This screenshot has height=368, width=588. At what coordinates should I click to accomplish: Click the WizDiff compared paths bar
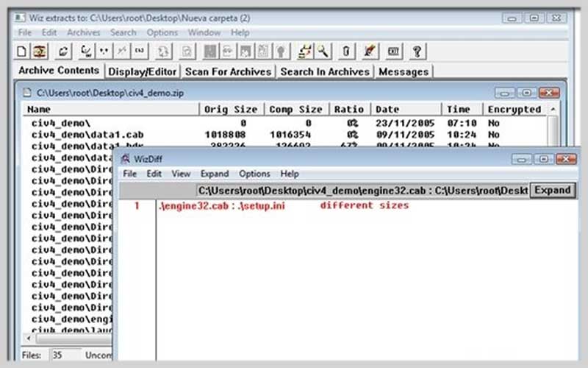pos(362,191)
